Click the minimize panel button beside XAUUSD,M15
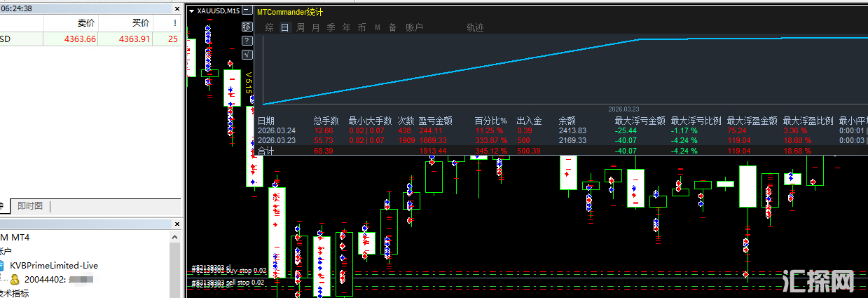Image resolution: width=868 pixels, height=298 pixels. (246, 11)
